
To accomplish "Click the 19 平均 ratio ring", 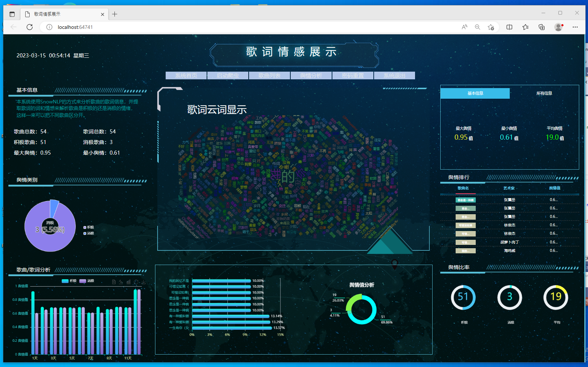I will (x=555, y=297).
